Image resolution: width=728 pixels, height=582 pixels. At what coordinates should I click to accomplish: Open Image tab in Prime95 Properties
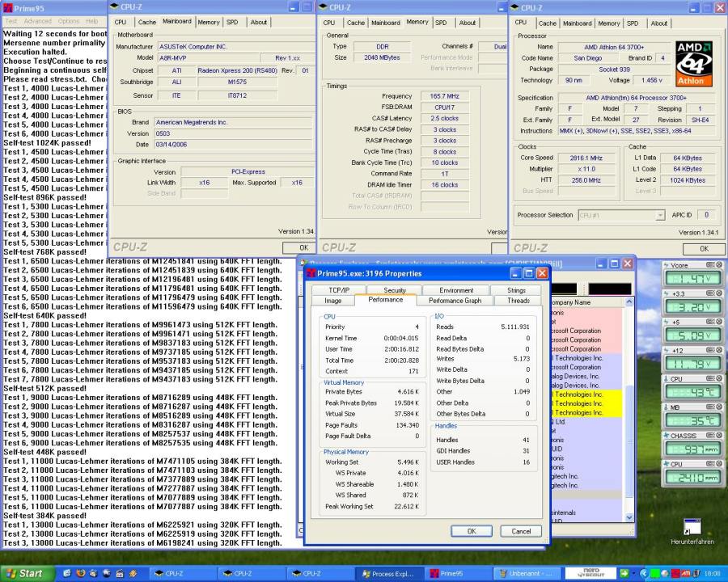click(333, 301)
